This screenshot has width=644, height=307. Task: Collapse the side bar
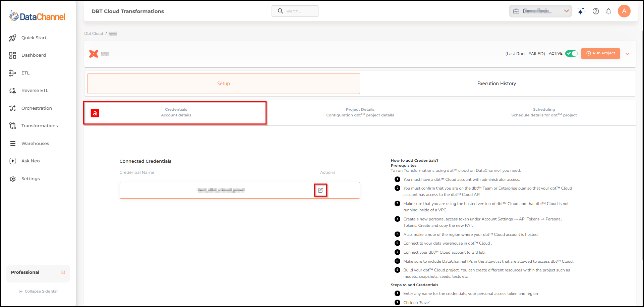point(38,292)
